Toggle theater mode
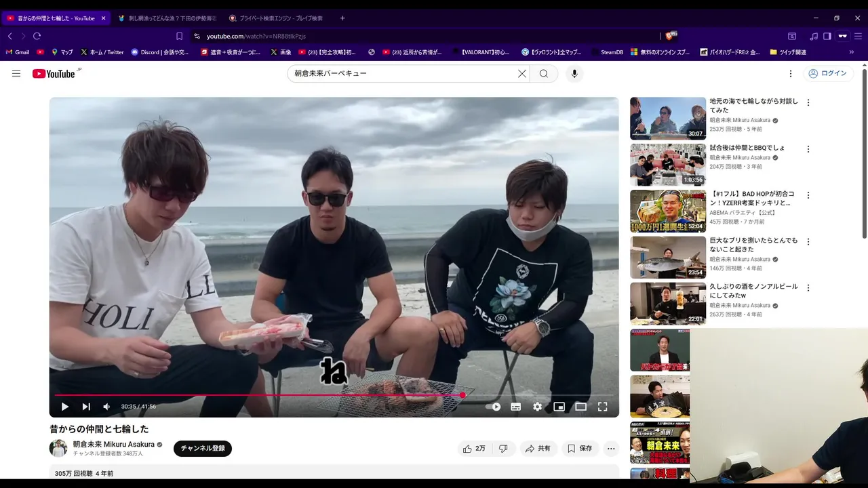The image size is (868, 488). (580, 407)
